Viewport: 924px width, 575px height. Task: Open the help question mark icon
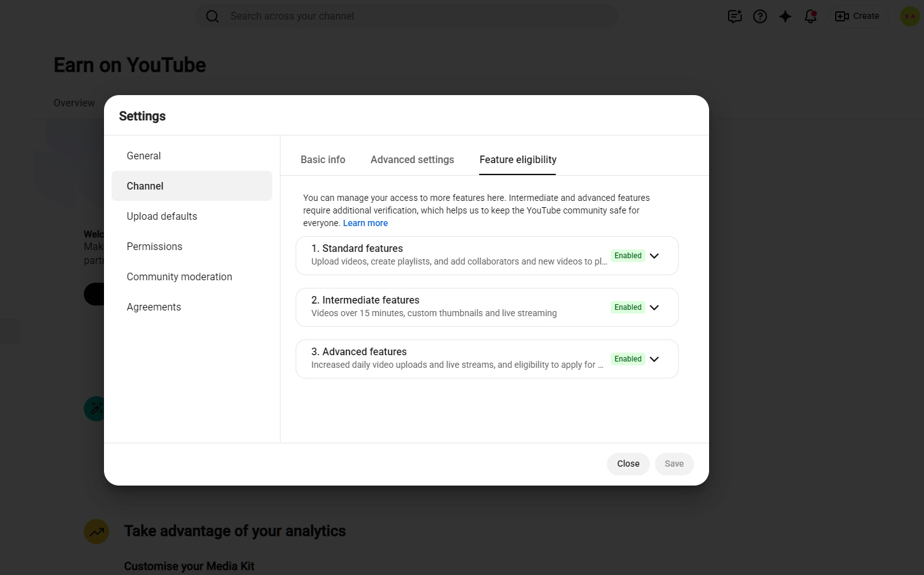(x=760, y=16)
